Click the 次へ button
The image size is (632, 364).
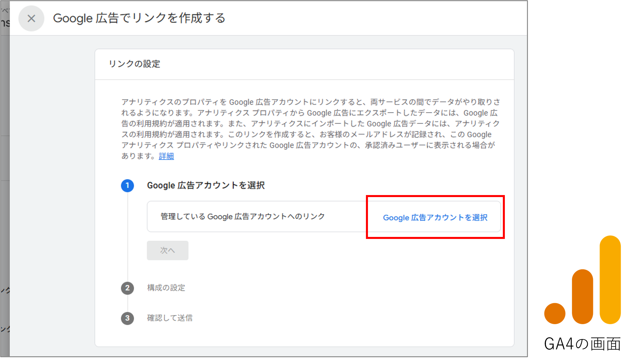pyautogui.click(x=168, y=250)
